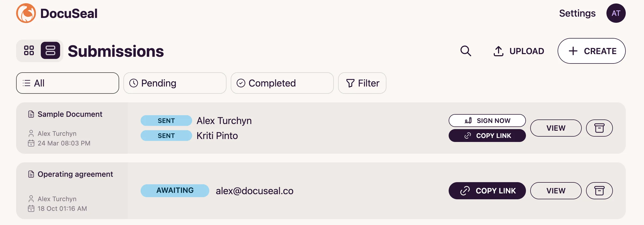
Task: Copy link for Sample Document submission
Action: point(487,136)
